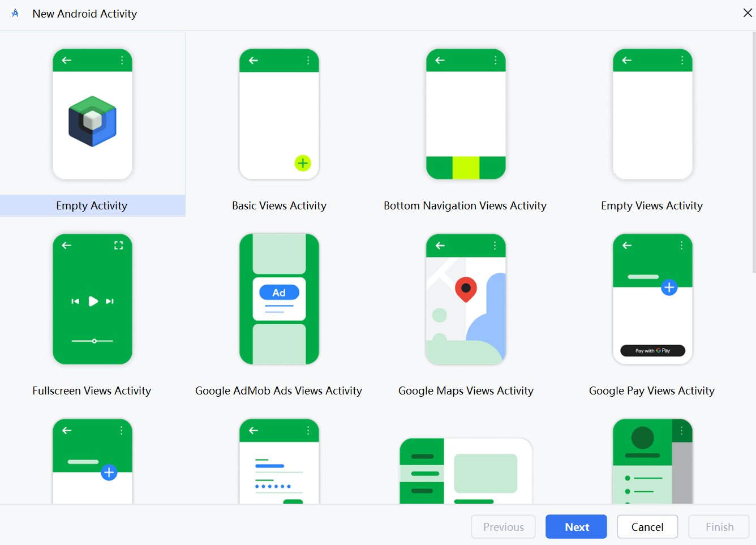This screenshot has height=545, width=756.
Task: Pick the two-pane list detail template thumbnail
Action: (466, 470)
